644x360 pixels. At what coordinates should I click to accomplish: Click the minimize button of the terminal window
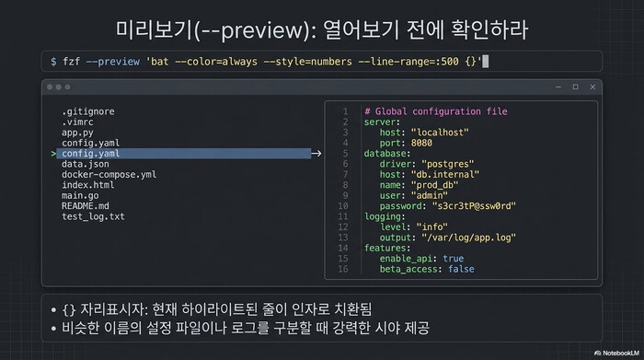(x=558, y=87)
